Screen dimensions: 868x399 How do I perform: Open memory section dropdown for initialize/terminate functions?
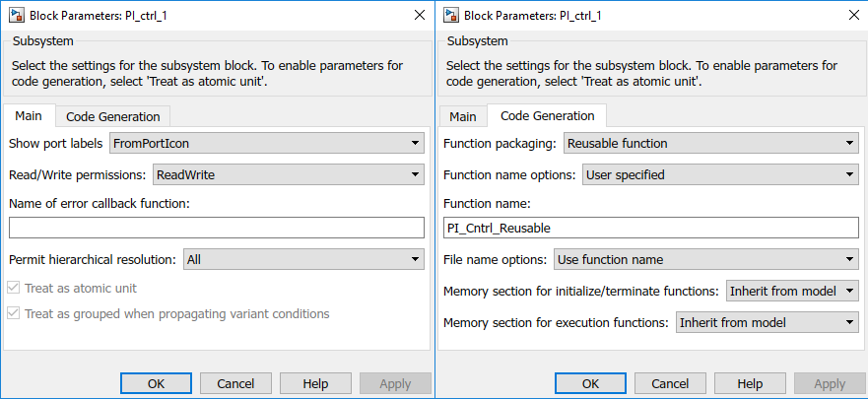[791, 292]
